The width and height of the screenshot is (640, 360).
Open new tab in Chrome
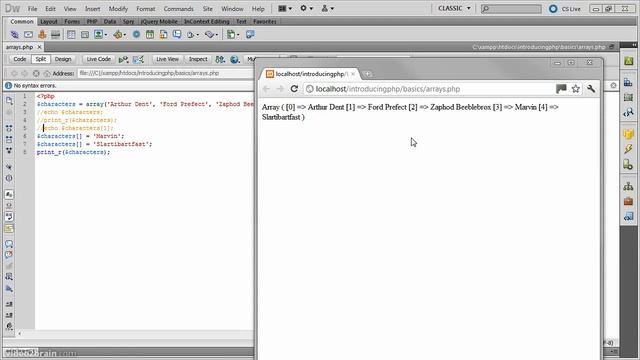coord(367,74)
